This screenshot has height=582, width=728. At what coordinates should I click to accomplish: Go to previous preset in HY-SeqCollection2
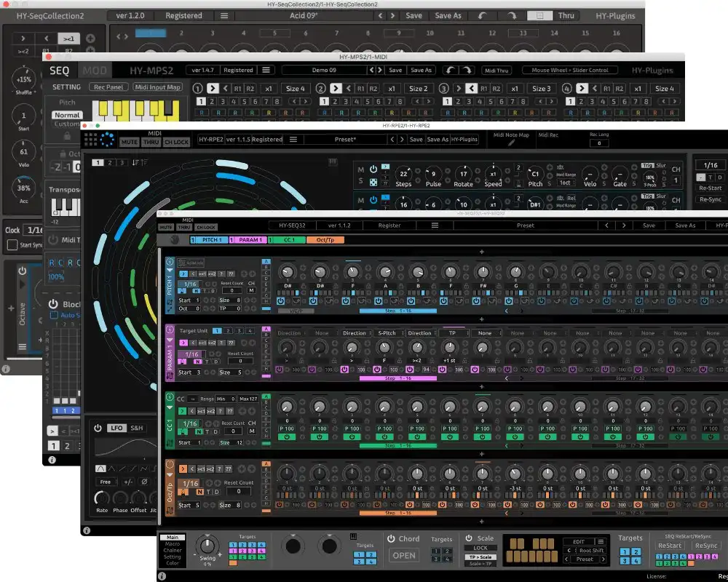[380, 16]
